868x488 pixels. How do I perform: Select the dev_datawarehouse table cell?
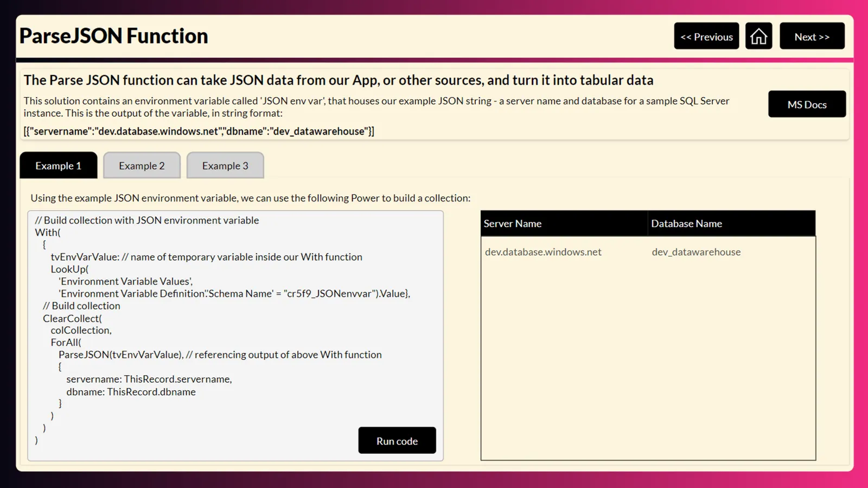pos(696,252)
